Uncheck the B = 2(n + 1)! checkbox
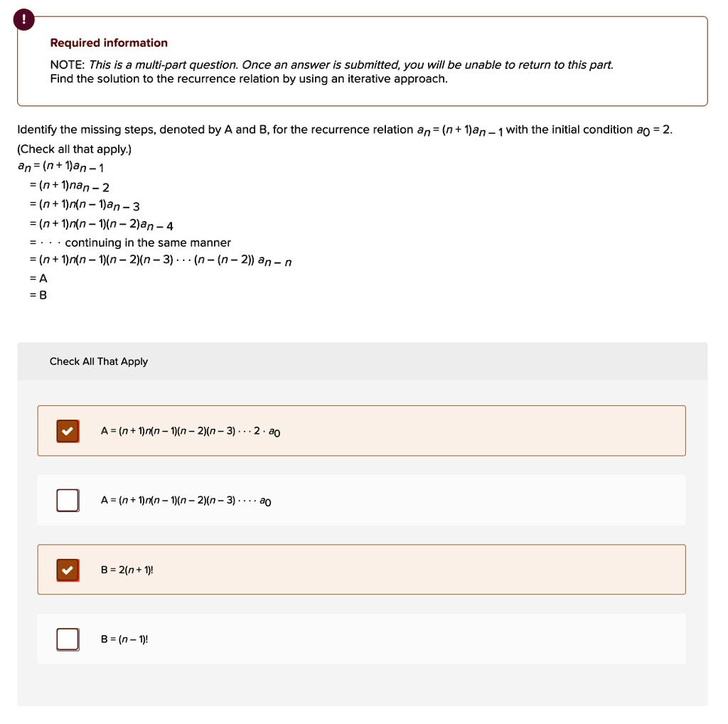Viewport: 728px width, 724px height. (68, 570)
